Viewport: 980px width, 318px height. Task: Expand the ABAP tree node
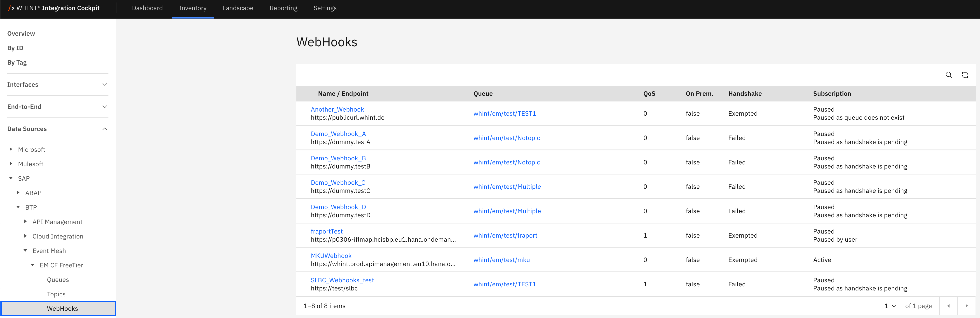[x=18, y=192]
